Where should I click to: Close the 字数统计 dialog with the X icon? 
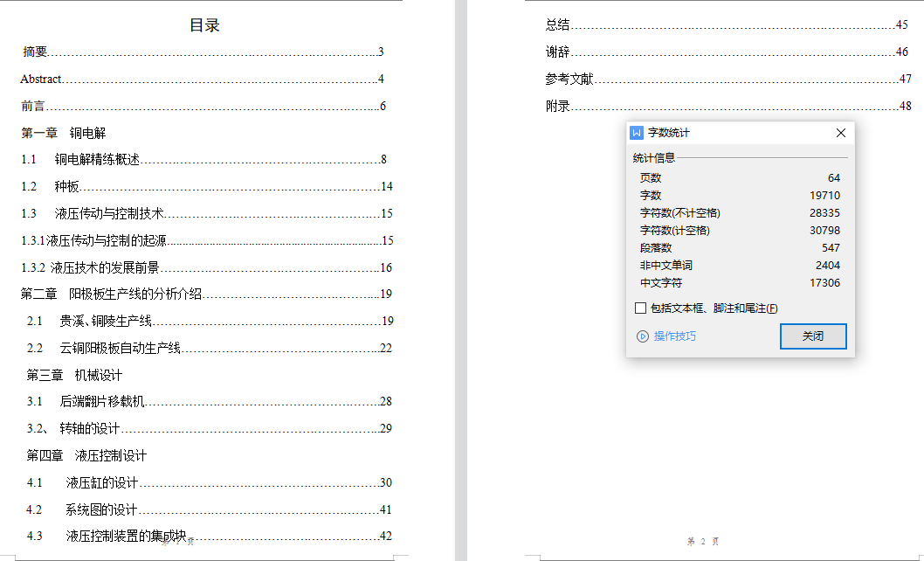[840, 133]
